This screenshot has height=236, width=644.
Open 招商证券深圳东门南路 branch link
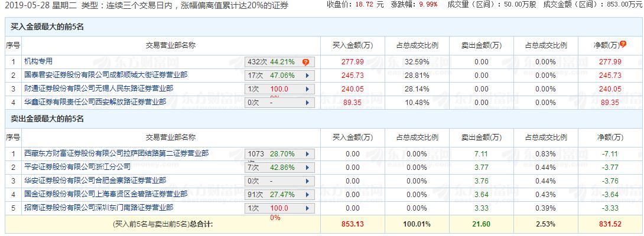tap(99, 207)
